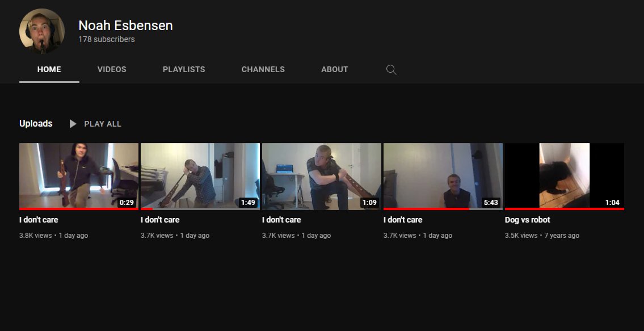Screen dimensions: 644x331
Task: Open Noah Esbensen's channel avatar
Action: tap(42, 31)
